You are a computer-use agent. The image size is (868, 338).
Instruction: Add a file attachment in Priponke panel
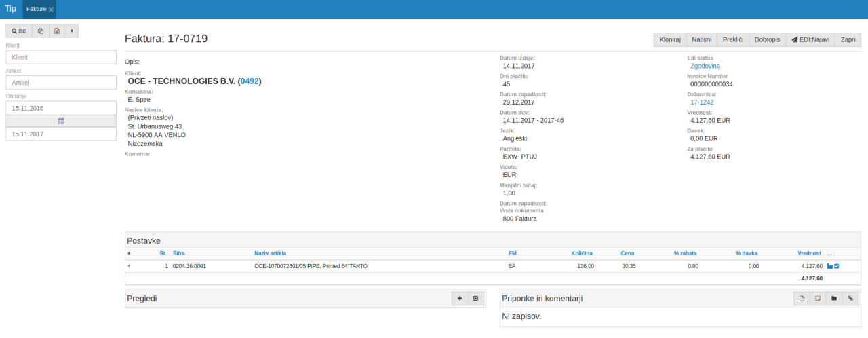(802, 299)
